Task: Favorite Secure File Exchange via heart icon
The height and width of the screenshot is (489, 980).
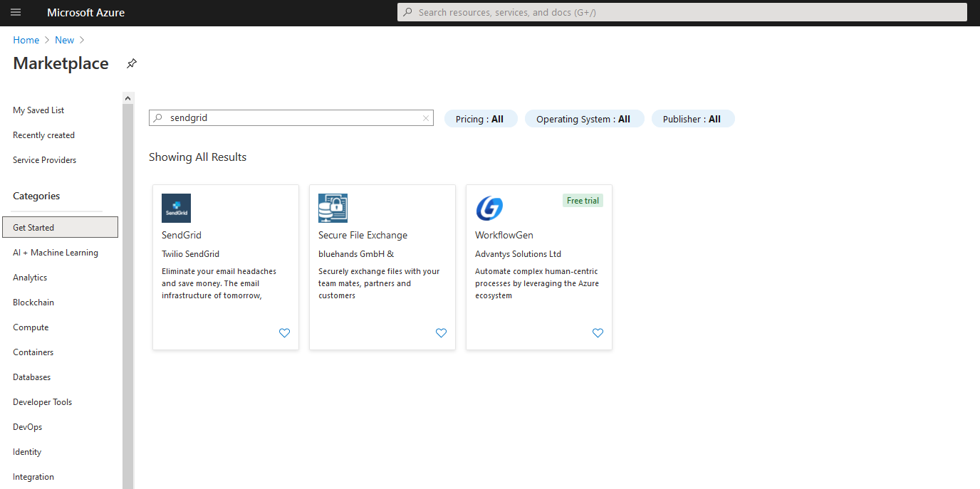Action: pos(441,332)
